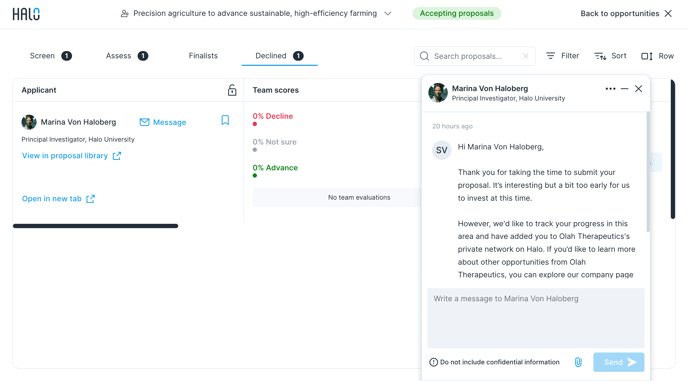Click the HALO logo
This screenshot has width=688, height=381.
coord(26,14)
